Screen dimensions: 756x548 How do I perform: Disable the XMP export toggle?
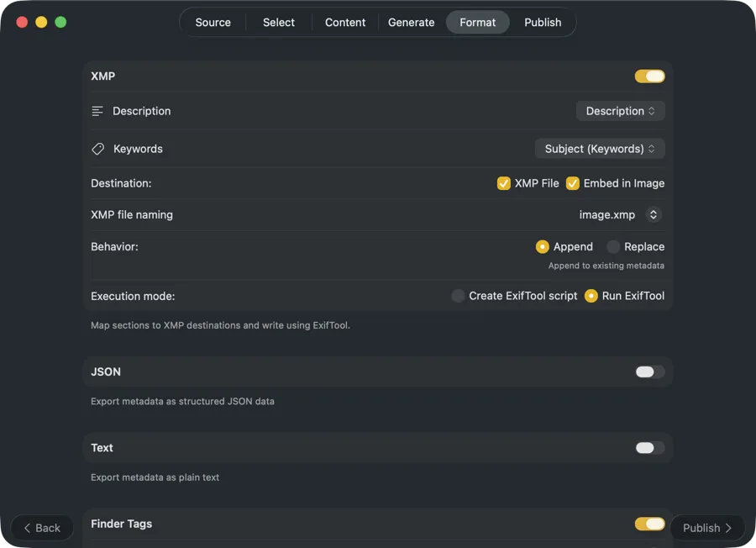(649, 76)
